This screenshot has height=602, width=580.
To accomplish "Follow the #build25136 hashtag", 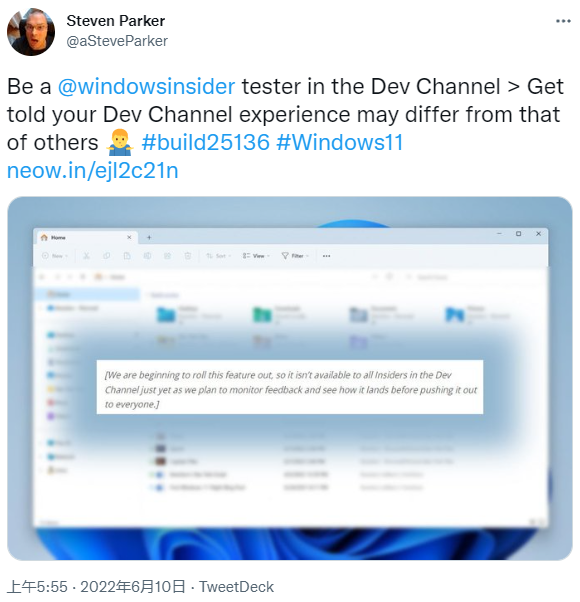I will pos(206,143).
